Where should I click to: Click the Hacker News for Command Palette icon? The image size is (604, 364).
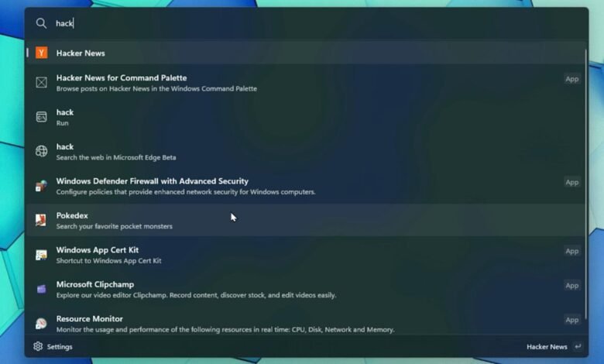click(42, 82)
